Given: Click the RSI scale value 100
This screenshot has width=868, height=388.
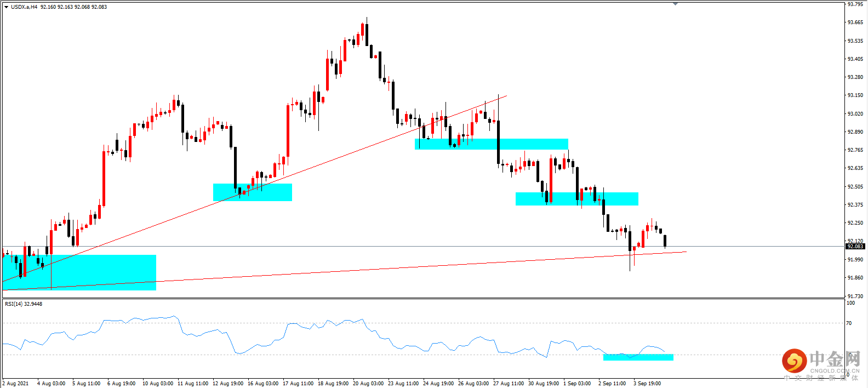Looking at the screenshot, I should point(850,303).
